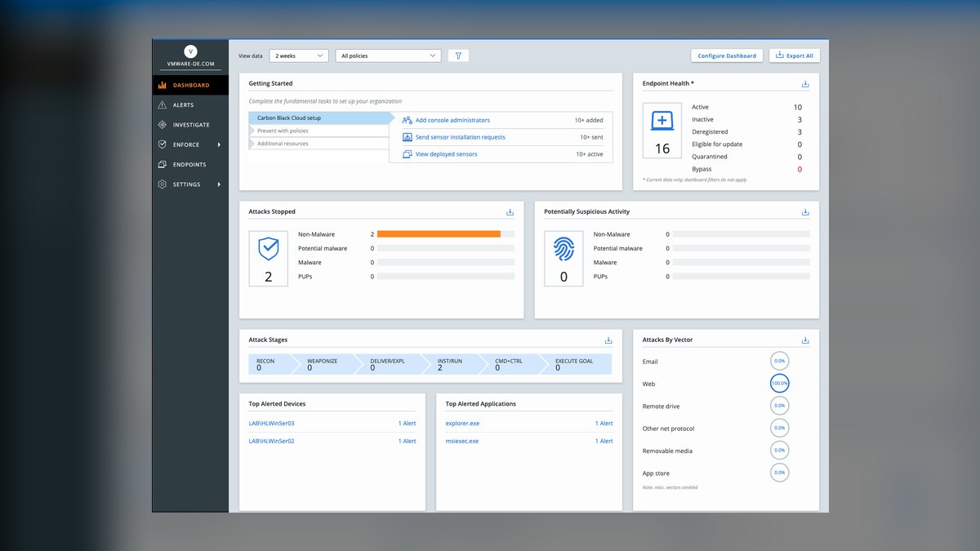Click the Endpoint Health laptop icon
Image resolution: width=980 pixels, height=551 pixels.
[662, 121]
